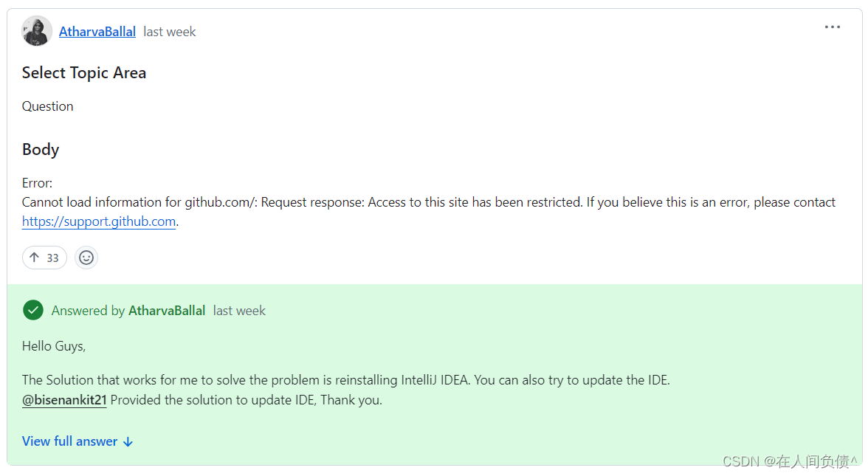Click the 'Cannot load information for github.com' error line

click(428, 202)
